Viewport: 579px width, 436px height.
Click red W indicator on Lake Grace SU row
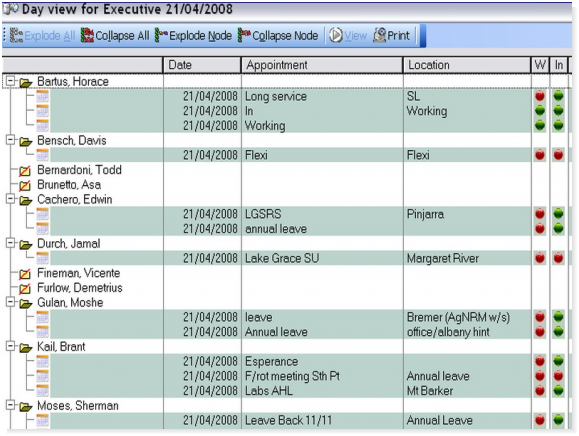coord(540,258)
